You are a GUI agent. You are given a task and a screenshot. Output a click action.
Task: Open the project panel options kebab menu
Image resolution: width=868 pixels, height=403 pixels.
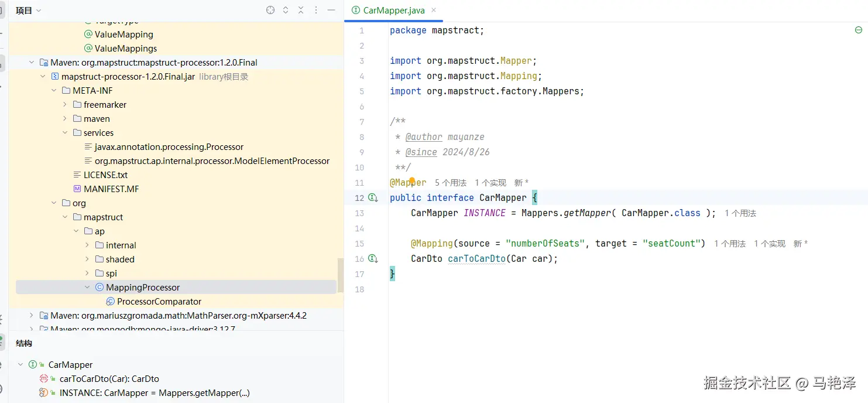point(316,10)
